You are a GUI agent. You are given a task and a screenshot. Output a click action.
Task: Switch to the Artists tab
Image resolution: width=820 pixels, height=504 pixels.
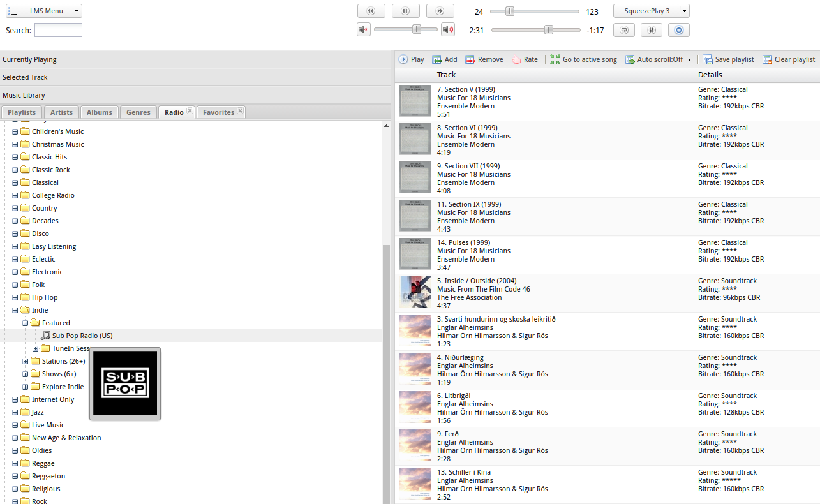(61, 112)
